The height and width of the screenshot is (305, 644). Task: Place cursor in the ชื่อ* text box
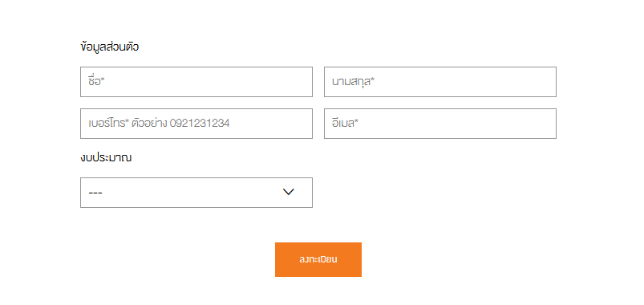[196, 82]
